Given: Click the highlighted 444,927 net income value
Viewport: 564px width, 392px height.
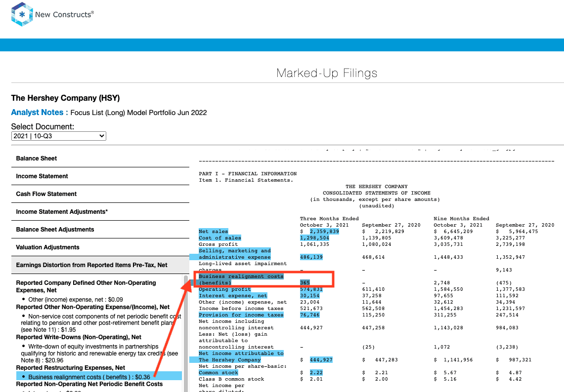Looking at the screenshot, I should (x=321, y=360).
